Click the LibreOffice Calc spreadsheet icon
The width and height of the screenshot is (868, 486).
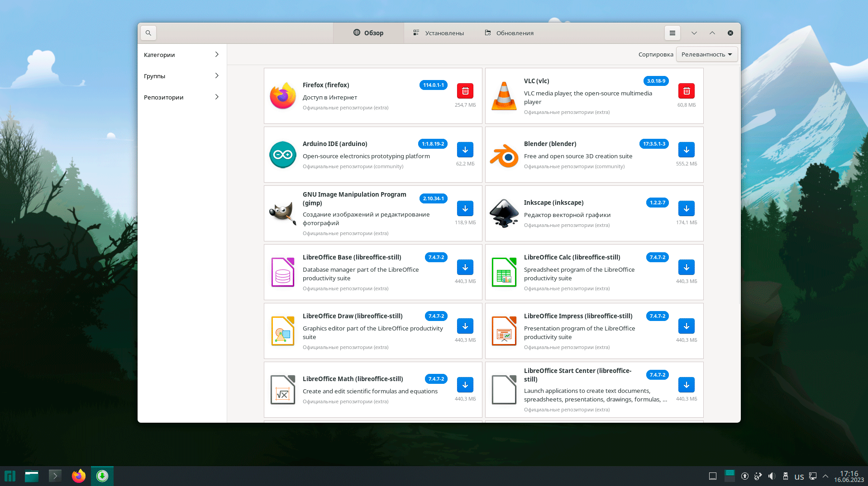click(x=504, y=272)
